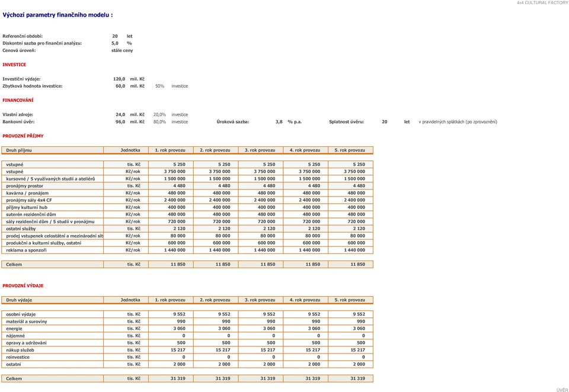
Task: Click the red "INVESTICE" section heading
Action: (x=14, y=65)
